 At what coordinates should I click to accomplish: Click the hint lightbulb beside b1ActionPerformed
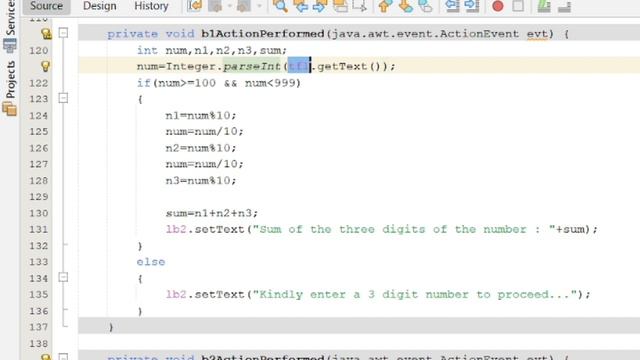pos(46,34)
